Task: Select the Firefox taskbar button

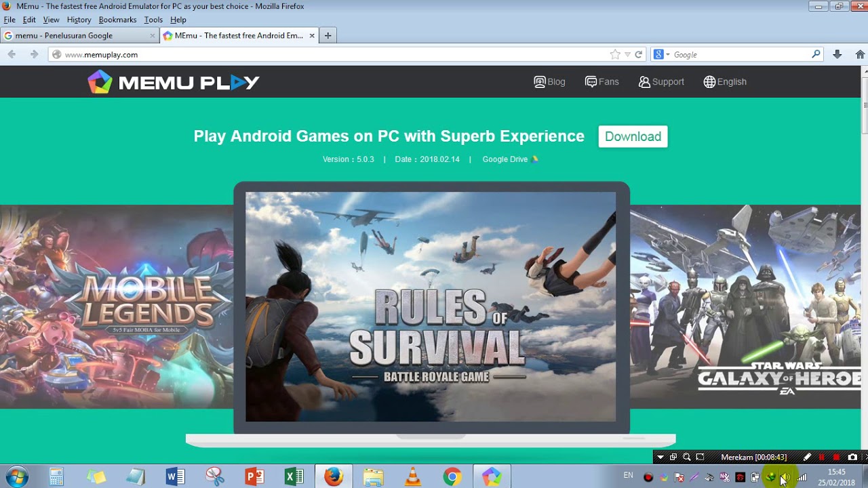Action: 333,477
